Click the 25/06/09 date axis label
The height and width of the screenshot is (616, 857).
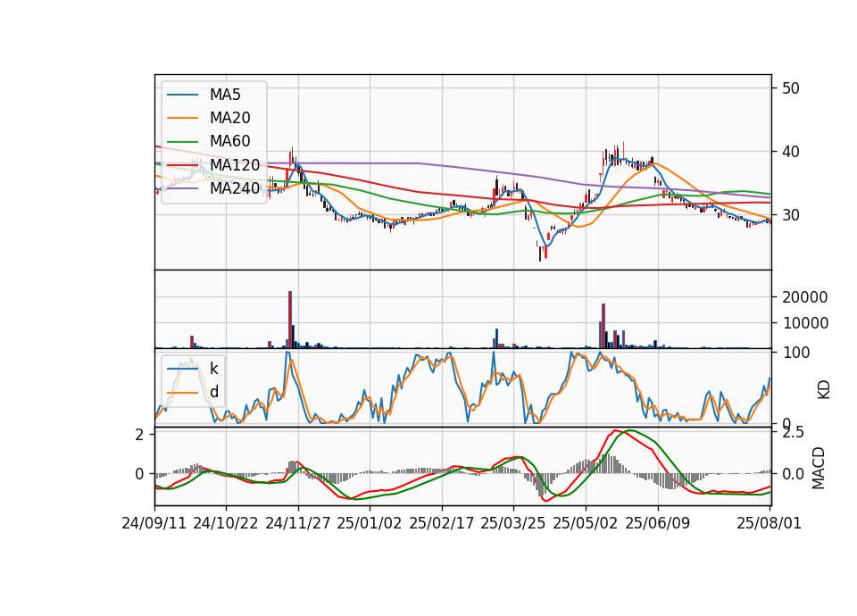658,523
